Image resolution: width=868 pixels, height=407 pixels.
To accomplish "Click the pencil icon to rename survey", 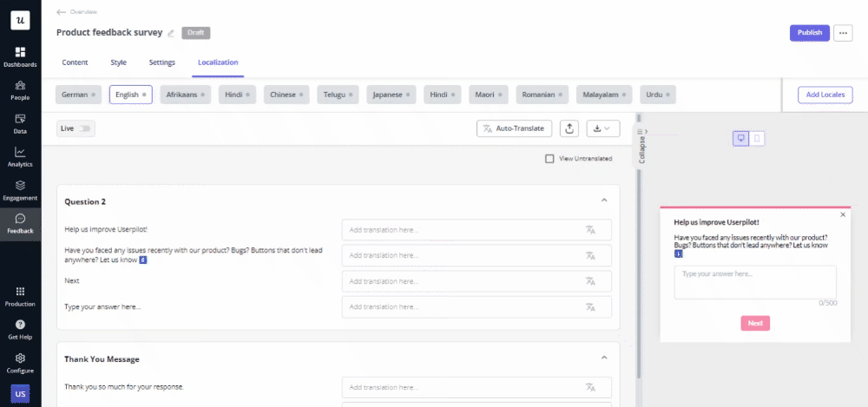I will pyautogui.click(x=171, y=33).
